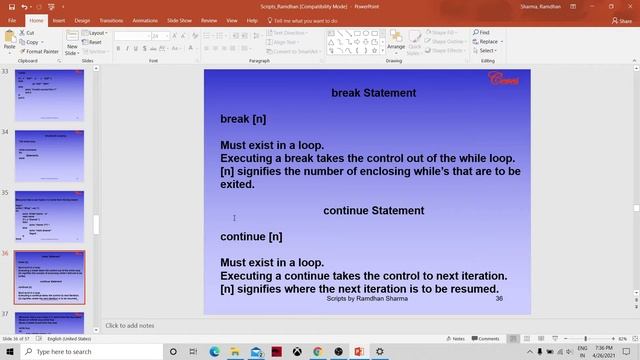Open the File menu
Screen dimensions: 640x360
12,20
